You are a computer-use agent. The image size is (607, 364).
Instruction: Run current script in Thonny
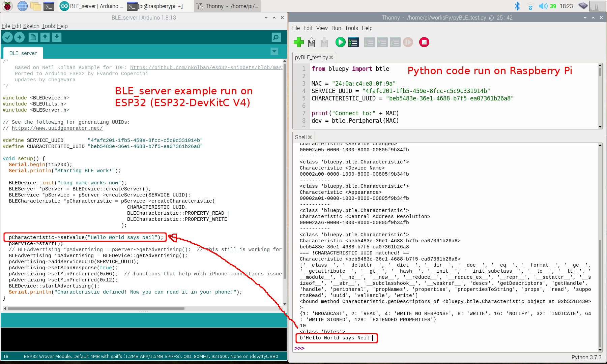pos(340,42)
